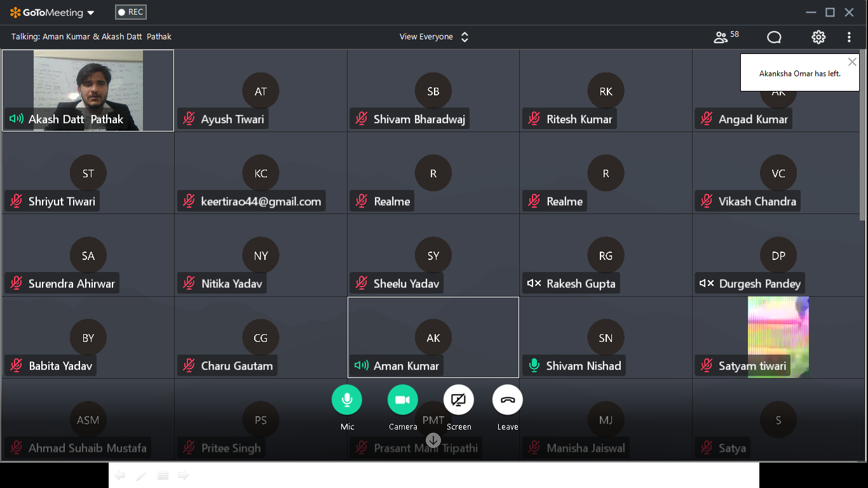Click the down arrow to show more participants

click(433, 440)
